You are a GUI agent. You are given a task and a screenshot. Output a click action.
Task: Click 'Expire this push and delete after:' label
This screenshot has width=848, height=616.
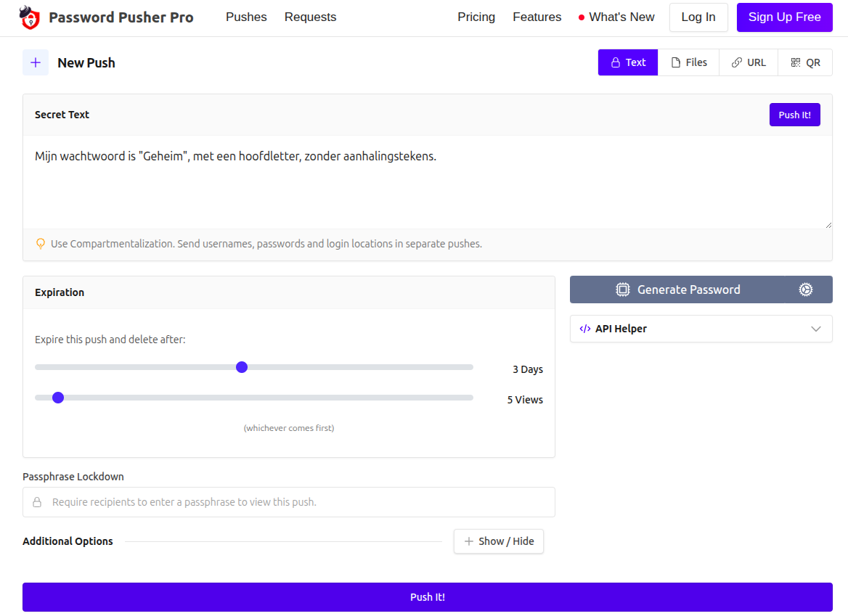coord(110,340)
